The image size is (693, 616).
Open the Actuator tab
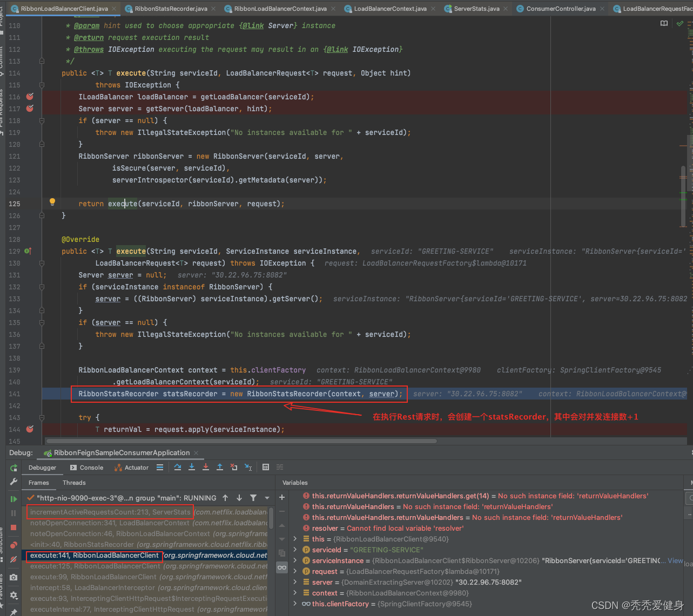pos(132,468)
